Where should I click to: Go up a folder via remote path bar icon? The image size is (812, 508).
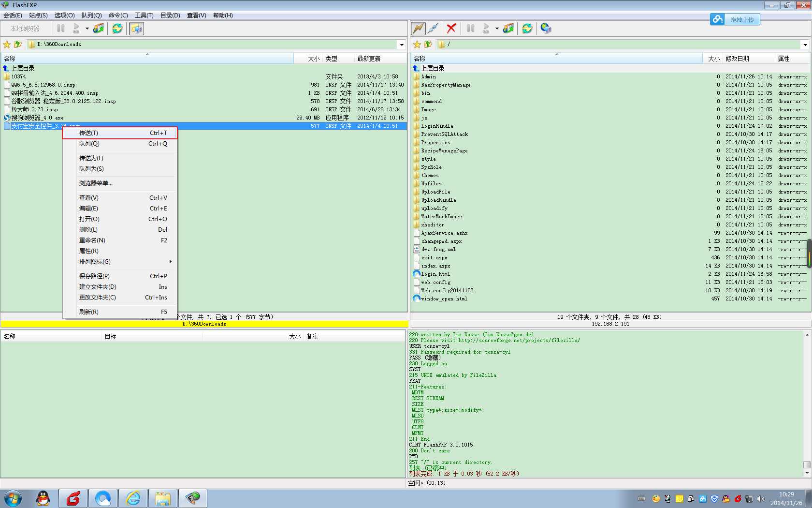click(x=428, y=45)
